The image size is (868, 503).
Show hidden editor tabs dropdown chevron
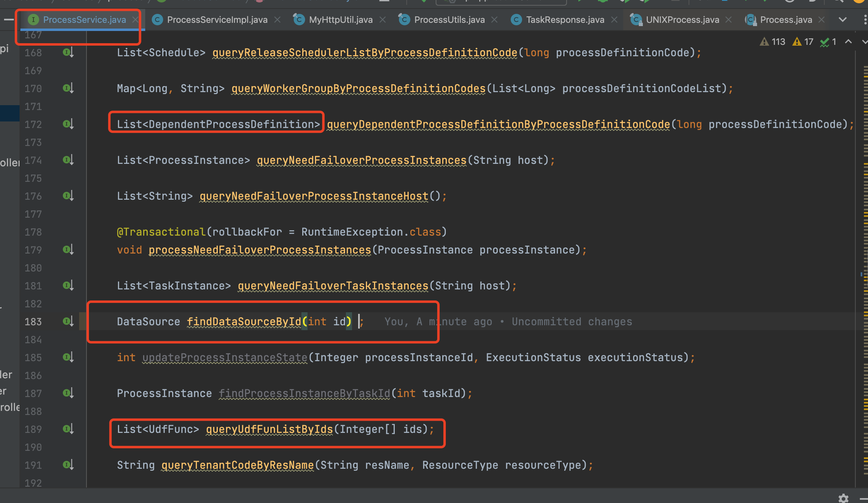[x=843, y=20]
